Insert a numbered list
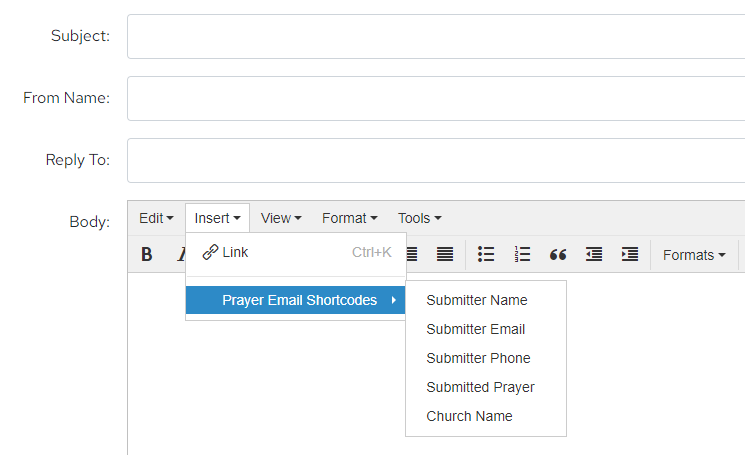 pos(522,254)
